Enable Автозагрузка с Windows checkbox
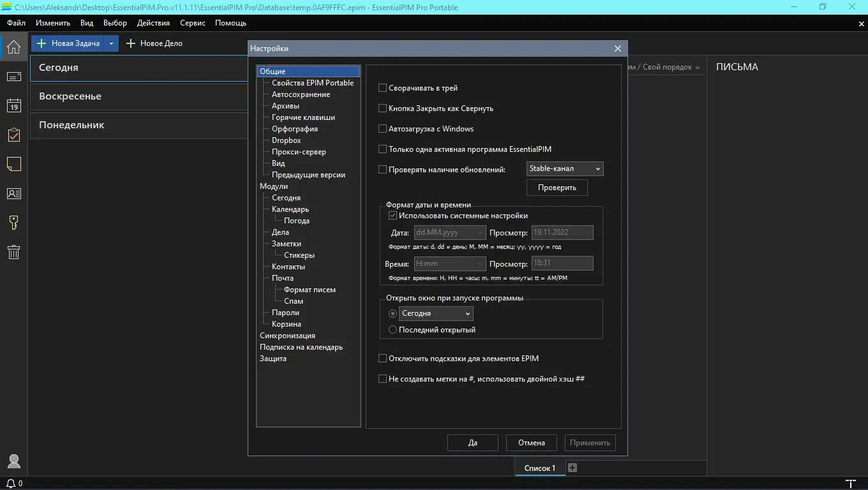 point(383,129)
